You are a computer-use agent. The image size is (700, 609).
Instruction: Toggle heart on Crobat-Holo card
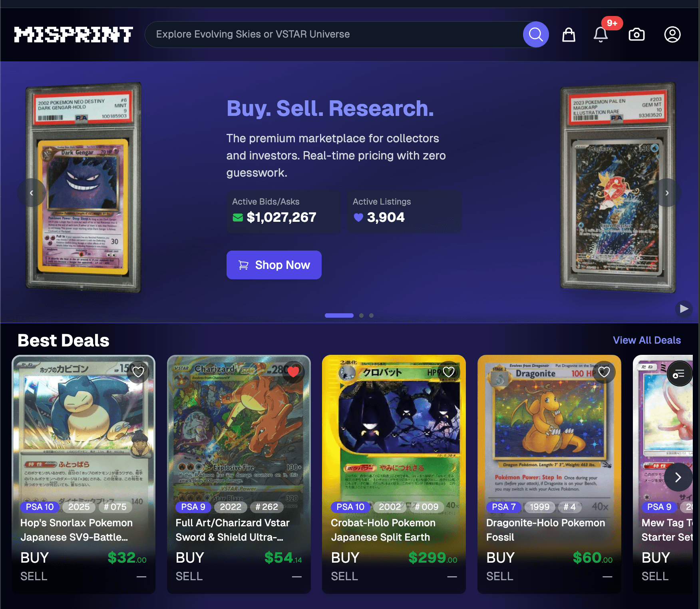pos(449,372)
